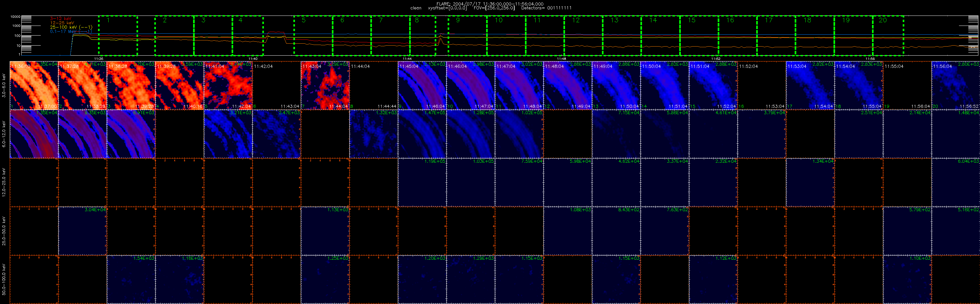The width and height of the screenshot is (980, 304).
Task: Open the 6-12 keV image with peak 1.47E+05
Action: pyautogui.click(x=422, y=134)
